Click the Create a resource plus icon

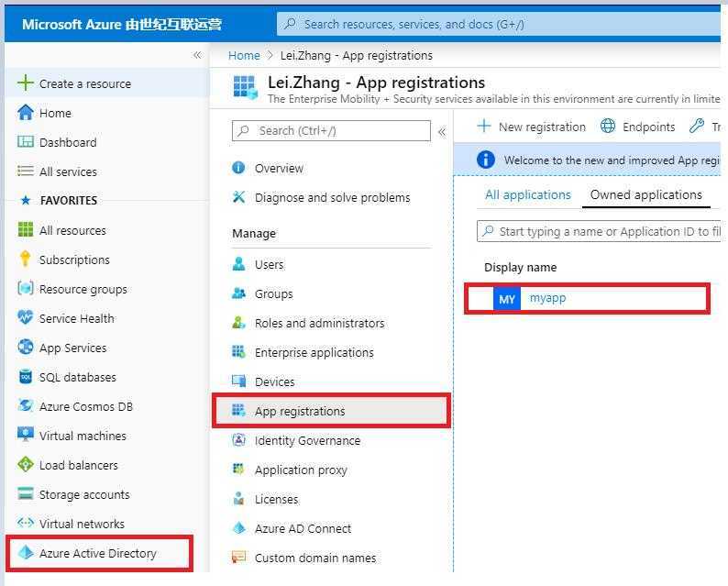coord(25,83)
